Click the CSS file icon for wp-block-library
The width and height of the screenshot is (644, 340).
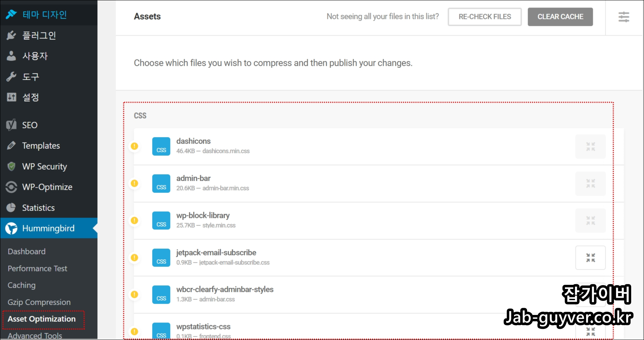click(x=161, y=220)
